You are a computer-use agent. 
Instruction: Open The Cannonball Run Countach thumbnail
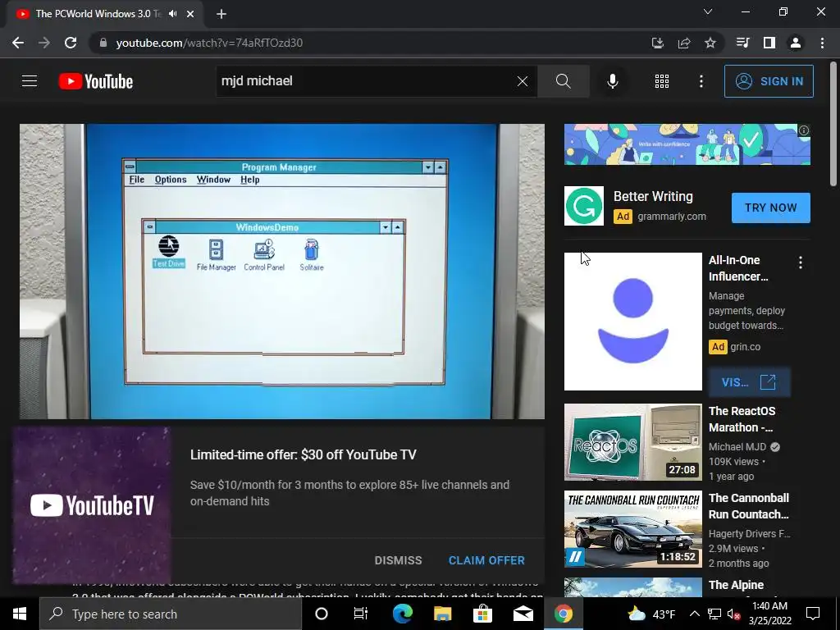[x=633, y=529]
